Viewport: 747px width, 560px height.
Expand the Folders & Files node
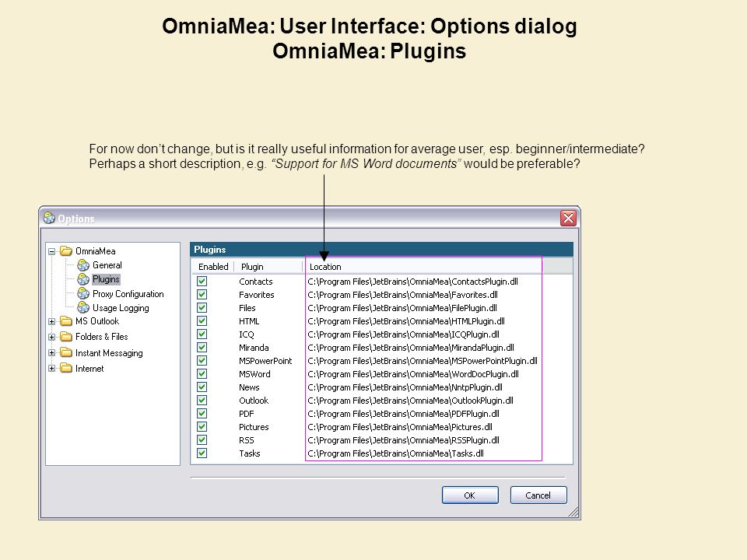pos(52,337)
